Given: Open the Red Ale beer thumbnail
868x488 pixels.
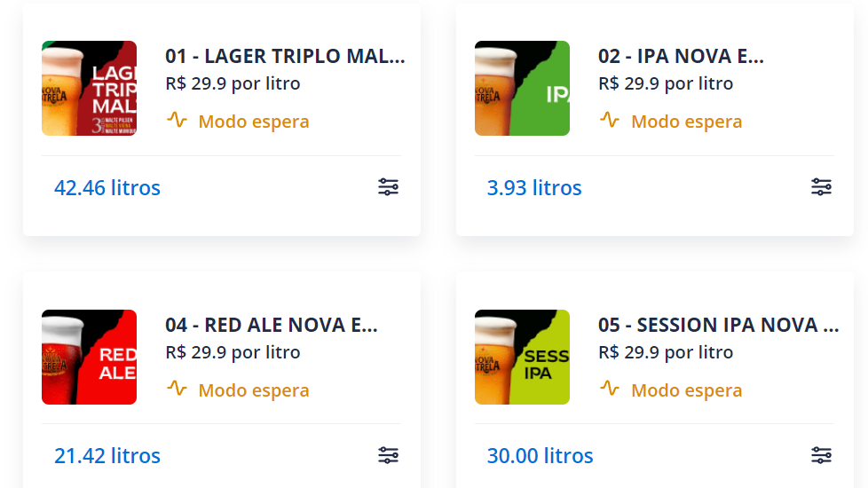Looking at the screenshot, I should pyautogui.click(x=89, y=357).
